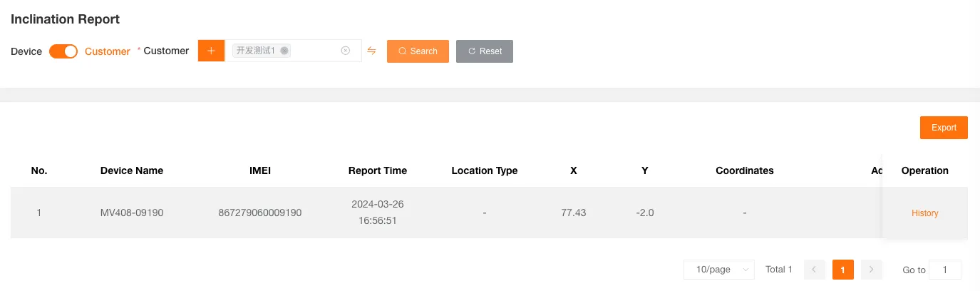The width and height of the screenshot is (980, 291).
Task: Click the Device Name column header
Action: coord(132,170)
